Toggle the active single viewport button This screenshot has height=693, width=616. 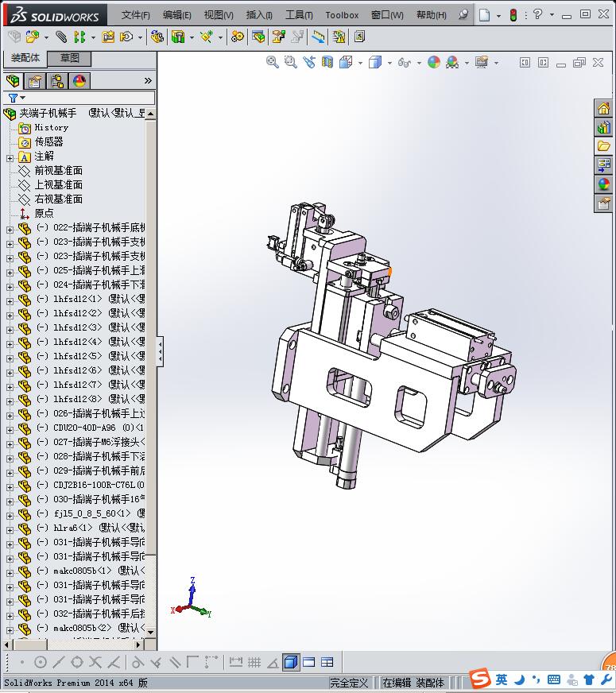point(291,662)
